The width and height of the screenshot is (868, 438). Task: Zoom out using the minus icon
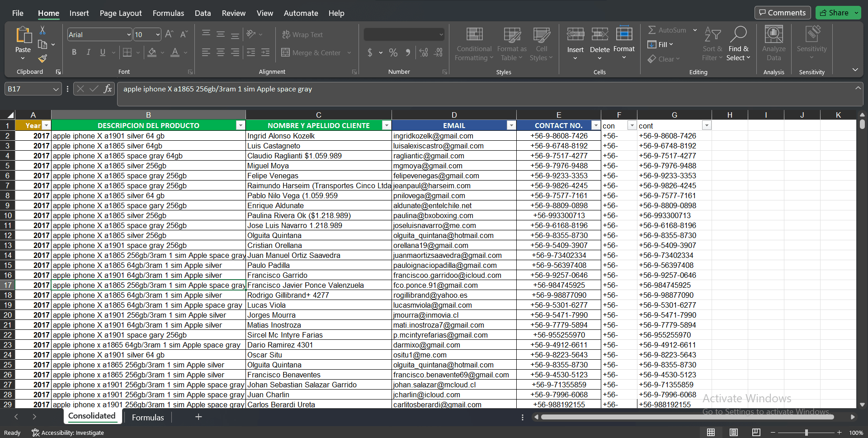point(773,433)
